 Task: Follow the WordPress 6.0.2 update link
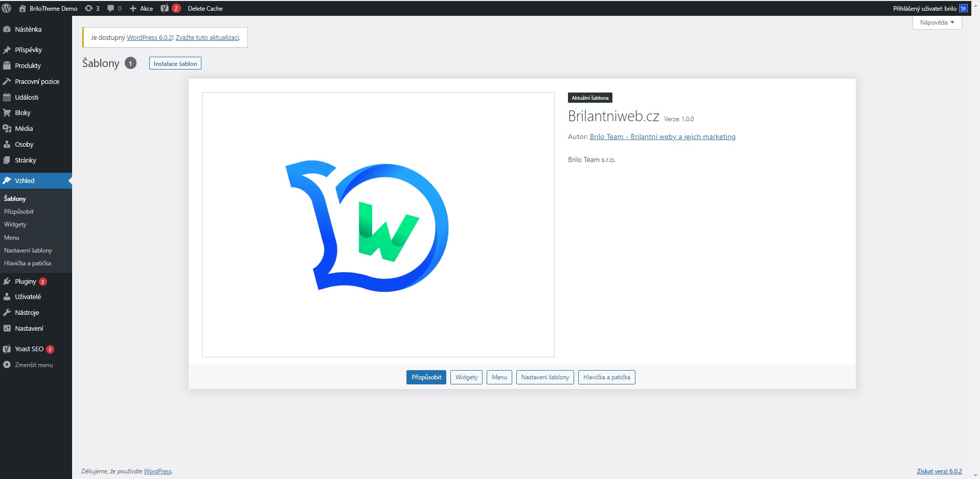pos(150,38)
